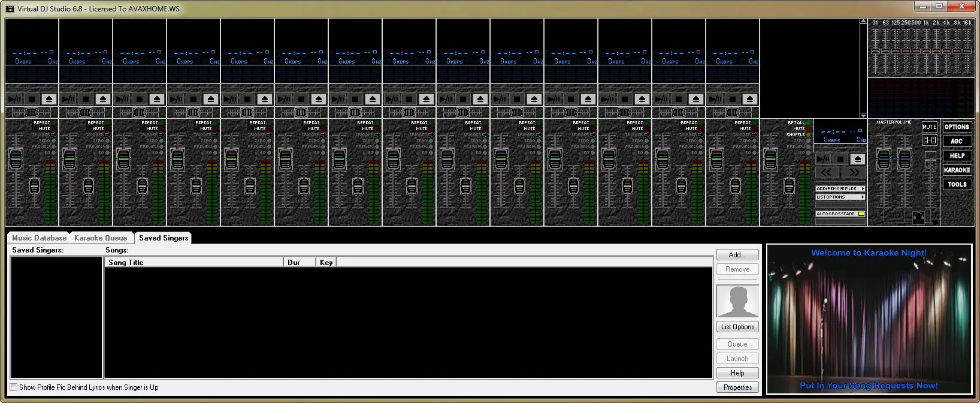The height and width of the screenshot is (403, 980).
Task: Open singer Properties
Action: pos(737,387)
